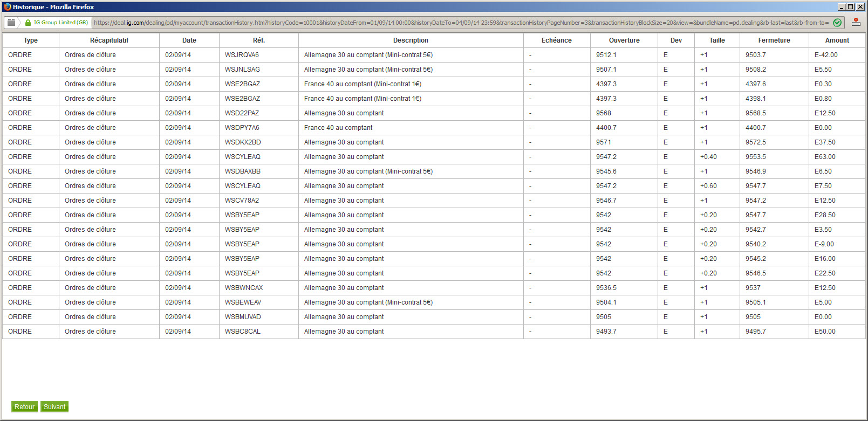Click the amount E50.00
Viewport: 868px width, 421px height.
tap(825, 332)
